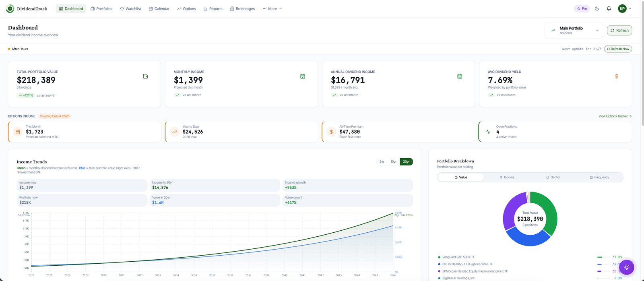This screenshot has width=644, height=281.
Task: Click the calendar icon on Monthly Income card
Action: tap(303, 76)
